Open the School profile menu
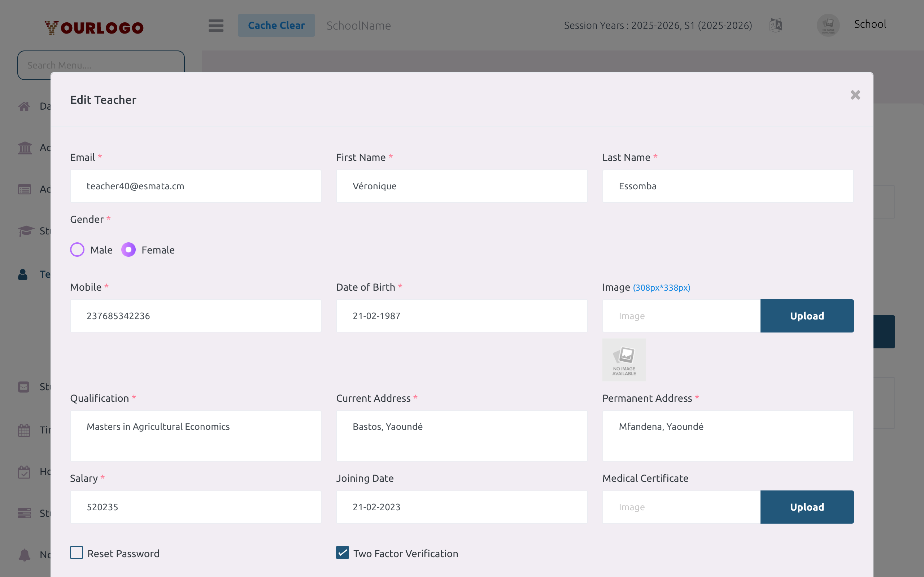924x577 pixels. click(x=870, y=24)
